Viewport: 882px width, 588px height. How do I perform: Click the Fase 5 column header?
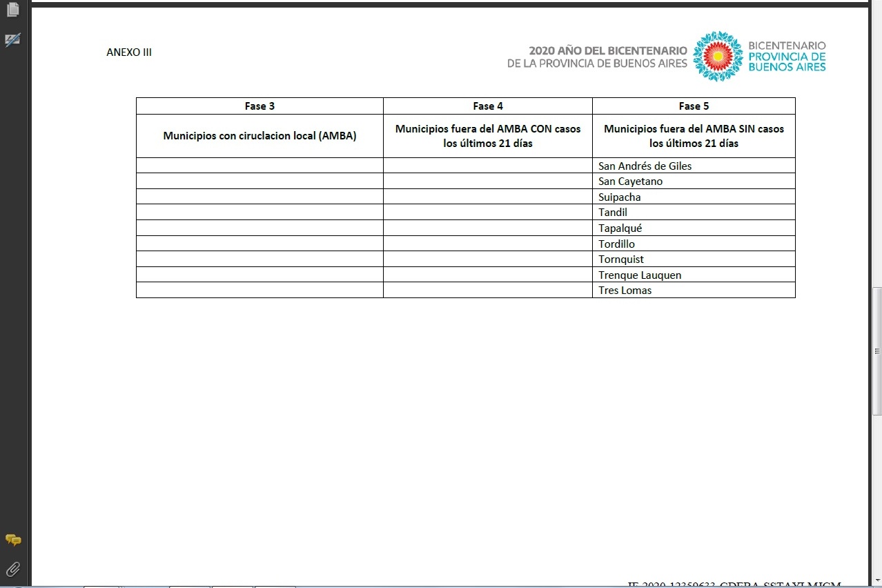point(694,106)
